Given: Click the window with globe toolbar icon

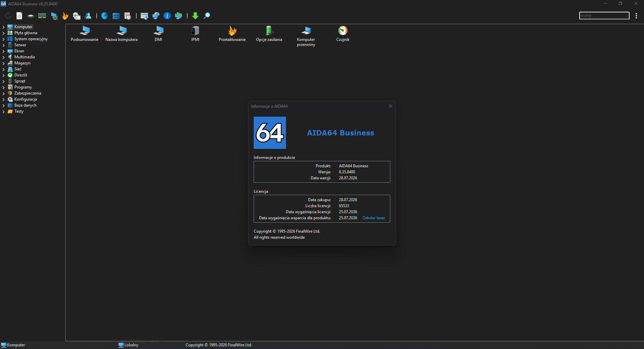Looking at the screenshot, I should (144, 16).
